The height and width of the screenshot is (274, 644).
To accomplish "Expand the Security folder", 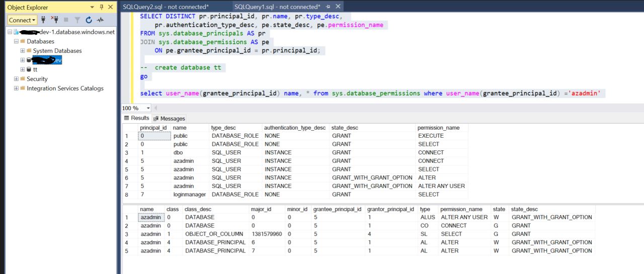I will click(x=16, y=79).
